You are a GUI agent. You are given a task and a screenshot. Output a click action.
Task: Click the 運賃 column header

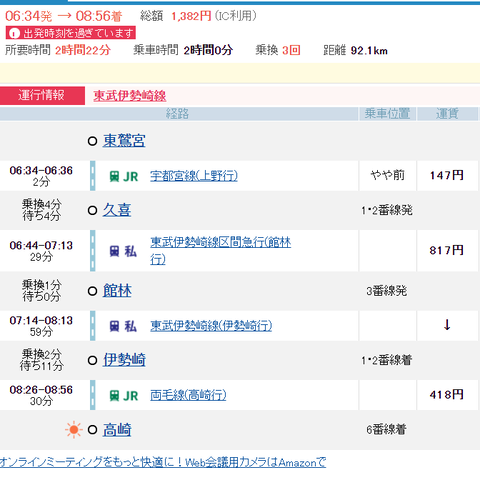pyautogui.click(x=447, y=114)
